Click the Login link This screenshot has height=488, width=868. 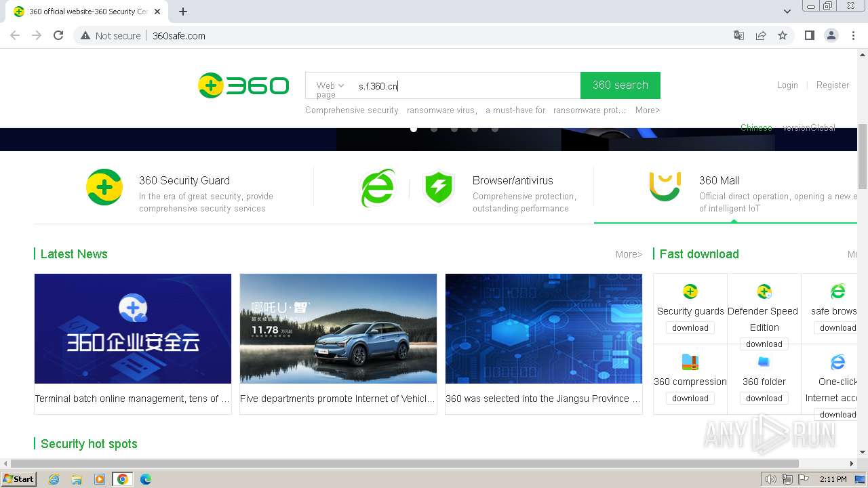coord(787,85)
